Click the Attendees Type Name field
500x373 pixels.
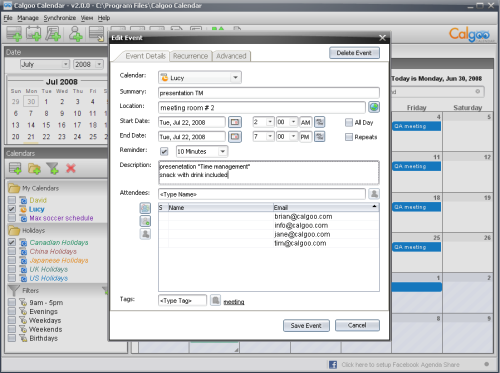pyautogui.click(x=262, y=194)
